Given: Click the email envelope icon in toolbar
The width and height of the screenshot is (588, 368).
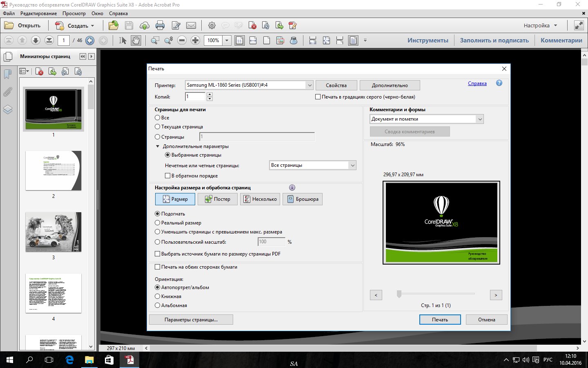Looking at the screenshot, I should tap(191, 25).
